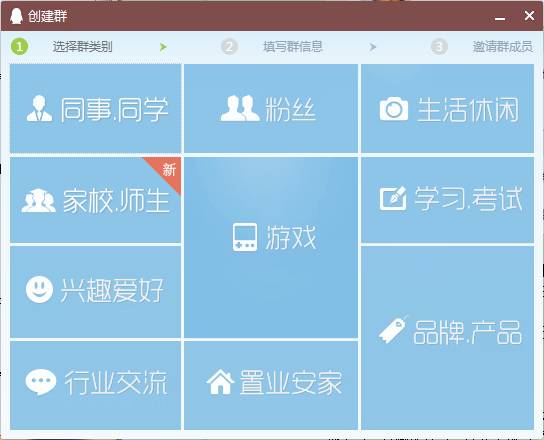Choose the 置业安家 category tile
Image resolution: width=544 pixels, height=440 pixels.
click(x=271, y=385)
